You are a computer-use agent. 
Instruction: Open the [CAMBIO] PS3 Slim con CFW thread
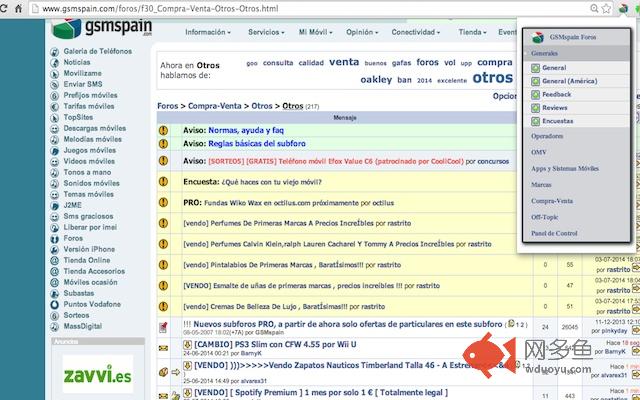pos(275,344)
